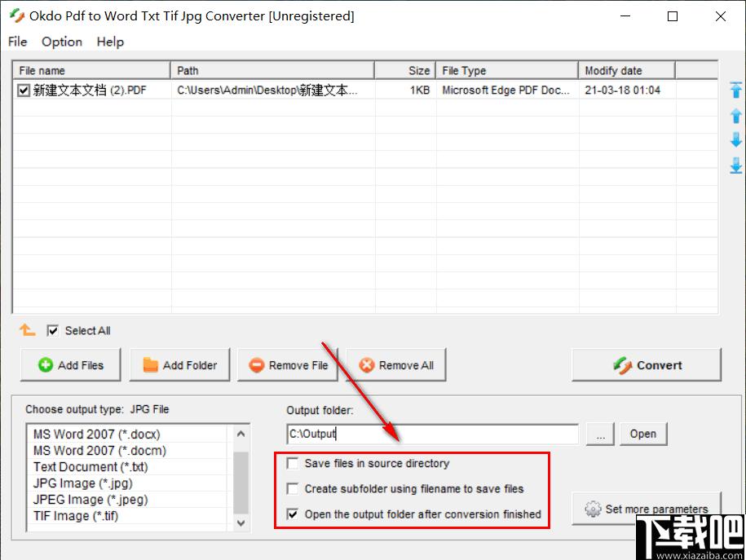
Task: Open Set more parameters settings
Action: (647, 509)
